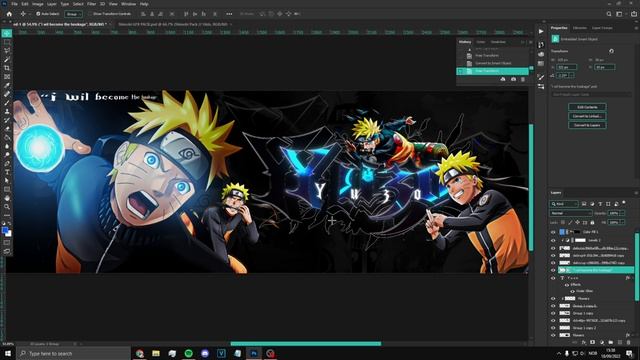Hide the Yuzo text layer
This screenshot has height=360, width=640.
(553, 278)
